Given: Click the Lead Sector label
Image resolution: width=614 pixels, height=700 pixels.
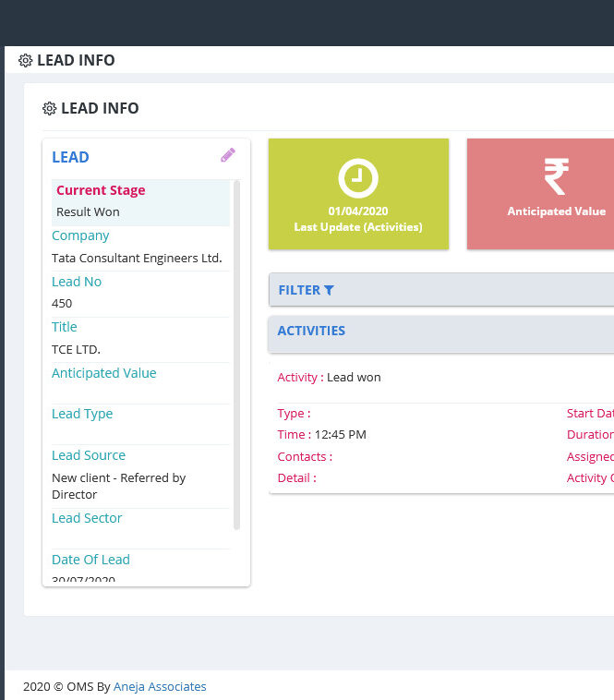Looking at the screenshot, I should point(87,518).
